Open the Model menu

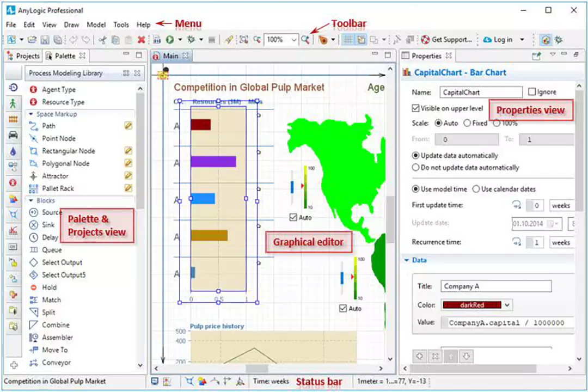click(x=96, y=24)
